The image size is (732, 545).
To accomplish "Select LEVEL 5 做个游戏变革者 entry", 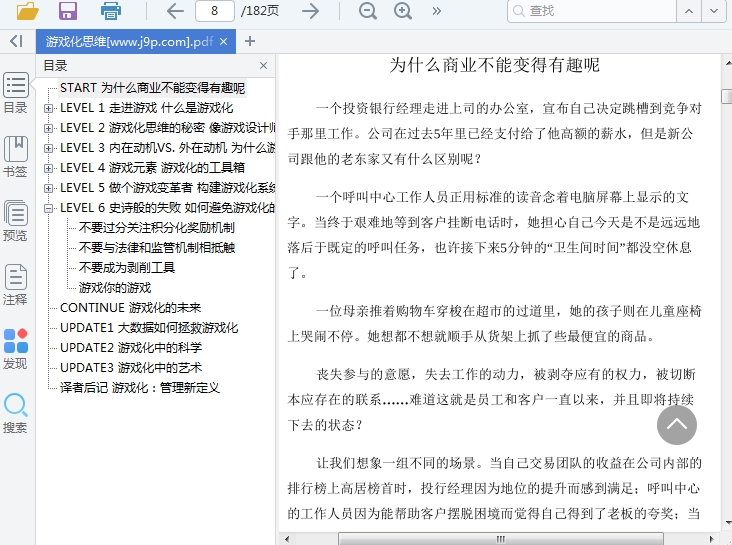I will (x=167, y=188).
